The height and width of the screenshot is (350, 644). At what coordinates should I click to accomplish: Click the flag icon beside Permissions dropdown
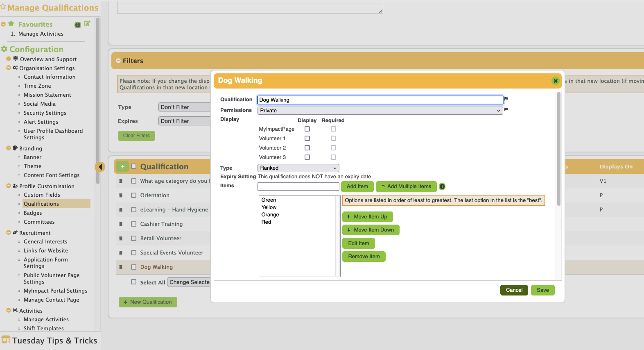(x=506, y=109)
